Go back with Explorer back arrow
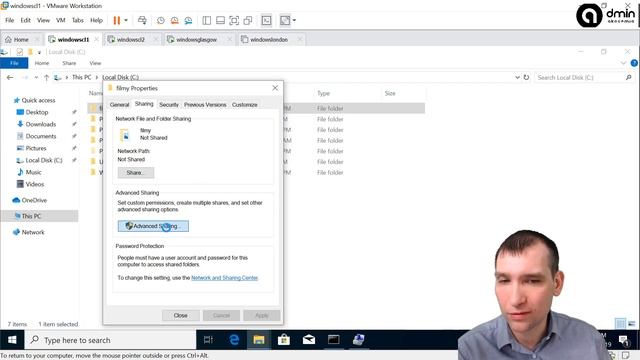Viewport: 640px width, 360px height. pyautogui.click(x=10, y=78)
